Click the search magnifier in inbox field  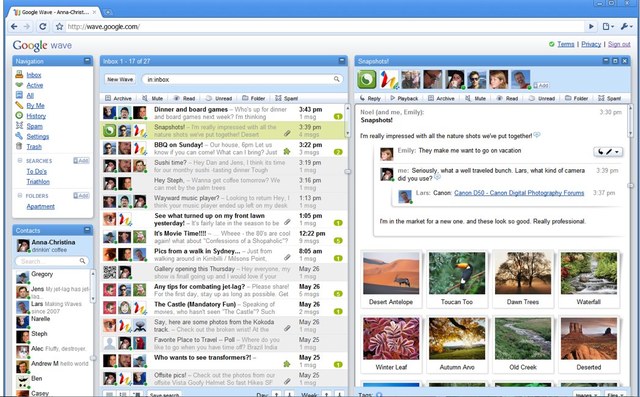tap(336, 79)
